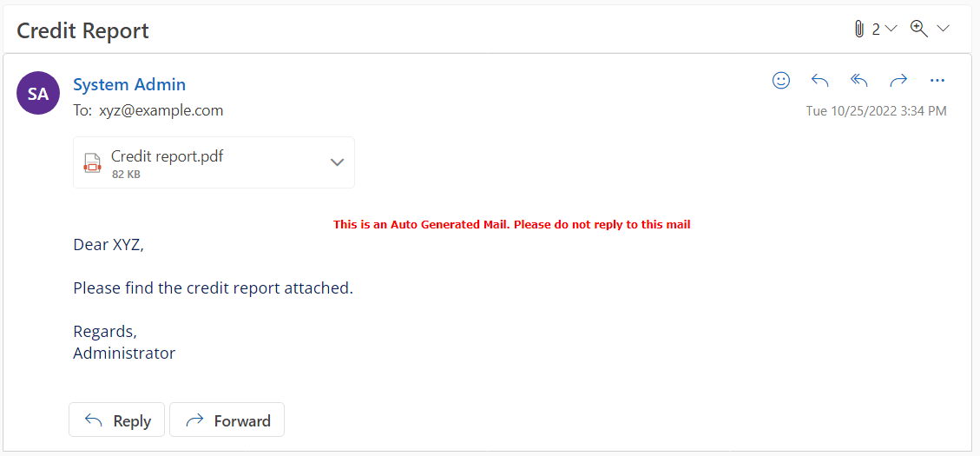Click the emoji reaction smiley icon
Viewport: 980px width, 456px height.
[x=781, y=80]
